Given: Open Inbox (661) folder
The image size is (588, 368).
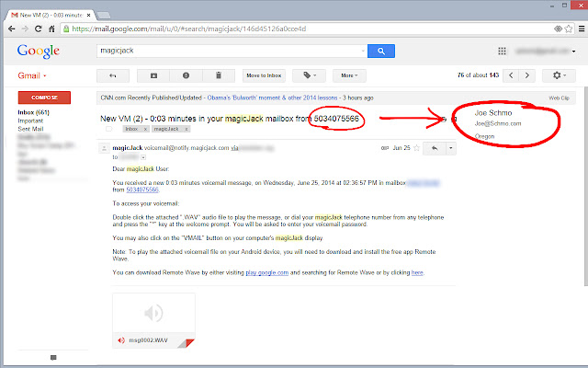Looking at the screenshot, I should [33, 112].
